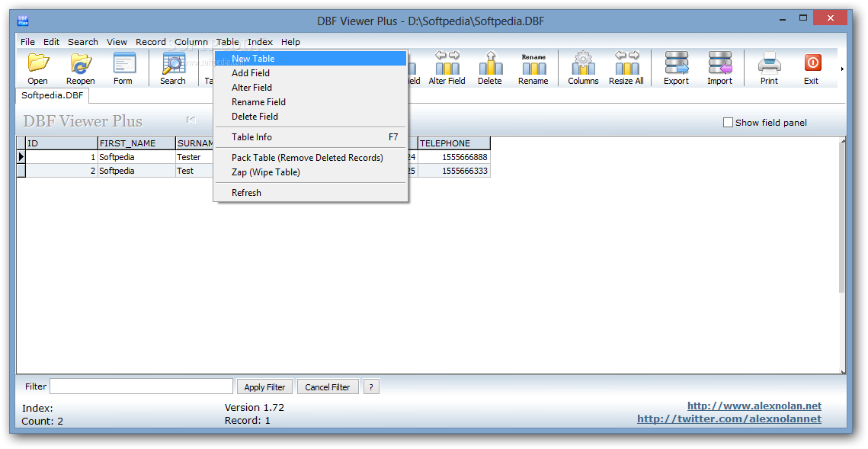Click the Exit toolbar icon

tap(812, 69)
